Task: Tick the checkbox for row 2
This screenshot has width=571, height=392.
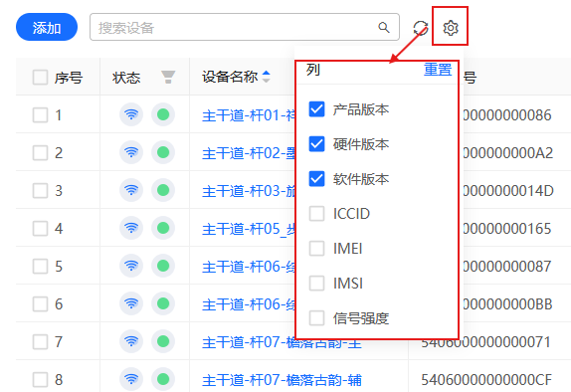Action: click(40, 153)
